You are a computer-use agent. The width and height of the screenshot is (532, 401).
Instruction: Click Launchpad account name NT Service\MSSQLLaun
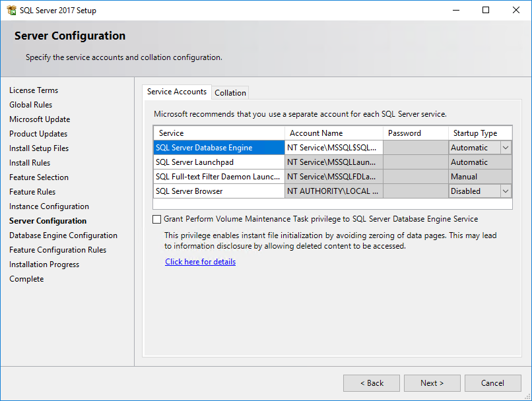pos(334,162)
